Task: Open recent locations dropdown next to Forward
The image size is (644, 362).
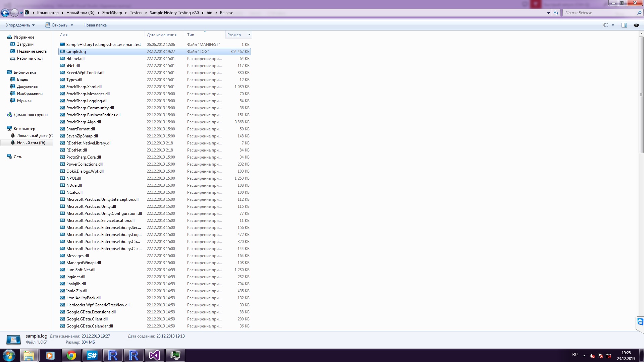Action: click(21, 13)
